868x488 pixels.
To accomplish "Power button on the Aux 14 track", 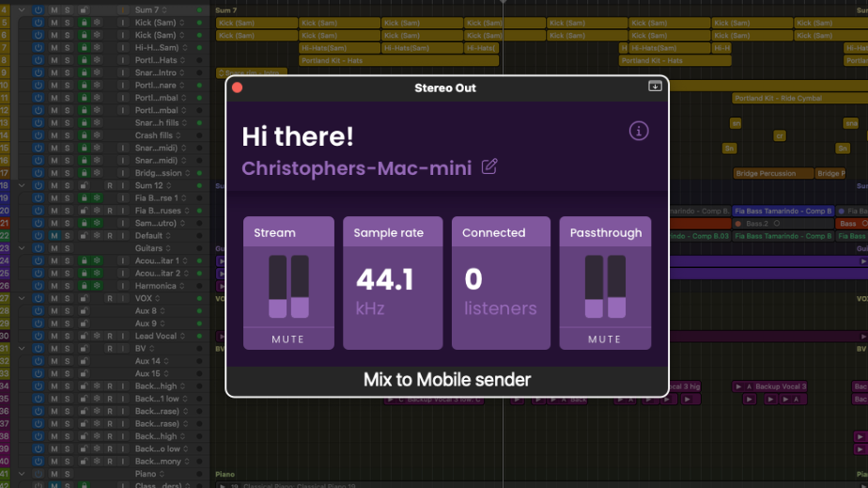I will pos(39,361).
